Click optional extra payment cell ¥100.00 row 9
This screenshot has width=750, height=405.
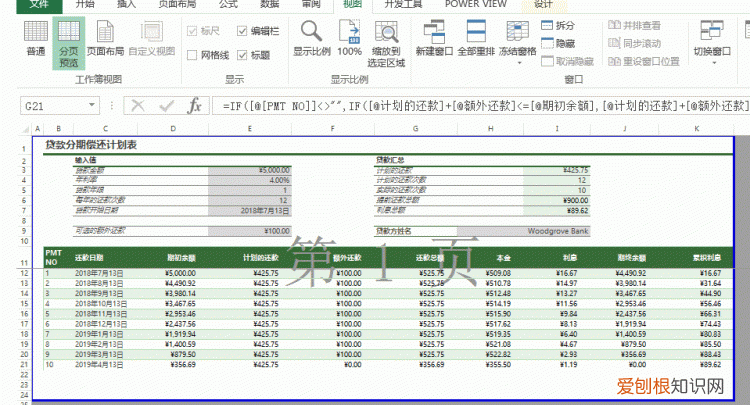pos(249,231)
